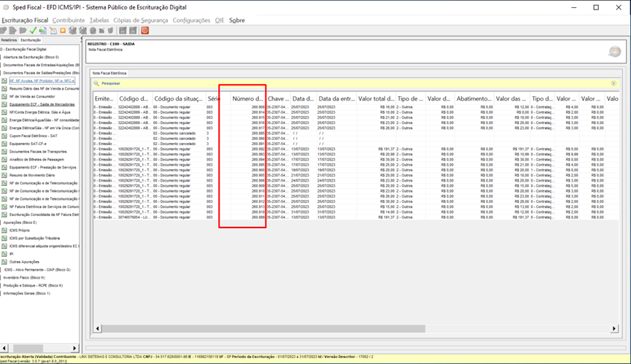Sort by Data da entr... column header
Image resolution: width=631 pixels, height=364 pixels.
click(336, 98)
